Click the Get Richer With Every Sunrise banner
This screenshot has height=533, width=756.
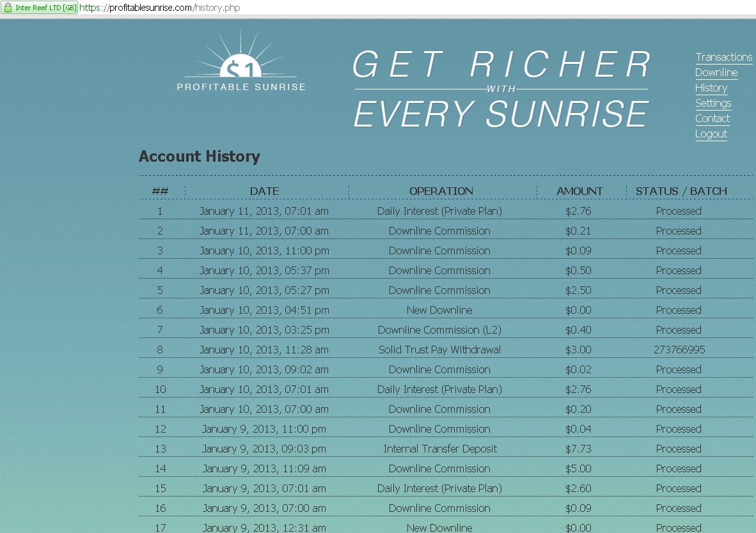coord(501,89)
